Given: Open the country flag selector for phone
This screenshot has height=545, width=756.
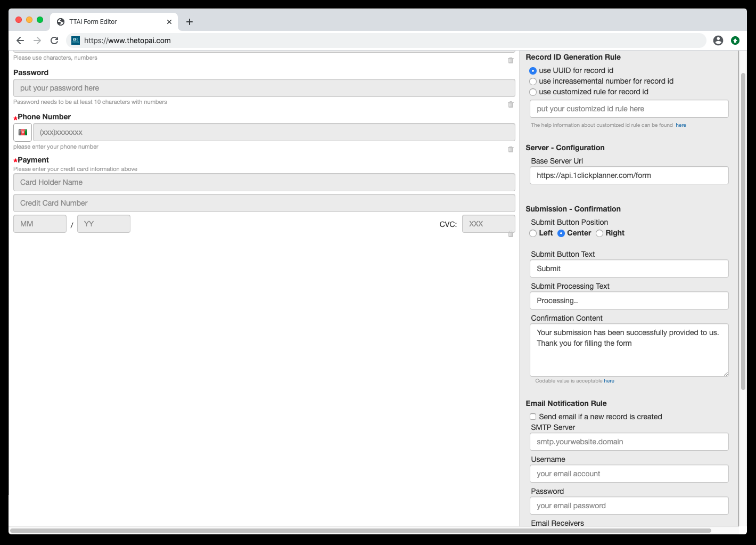Looking at the screenshot, I should pyautogui.click(x=22, y=132).
